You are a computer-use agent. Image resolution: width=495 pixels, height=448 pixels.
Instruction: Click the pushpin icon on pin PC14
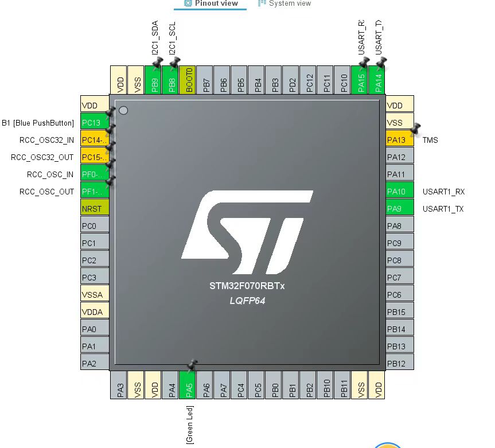point(110,129)
